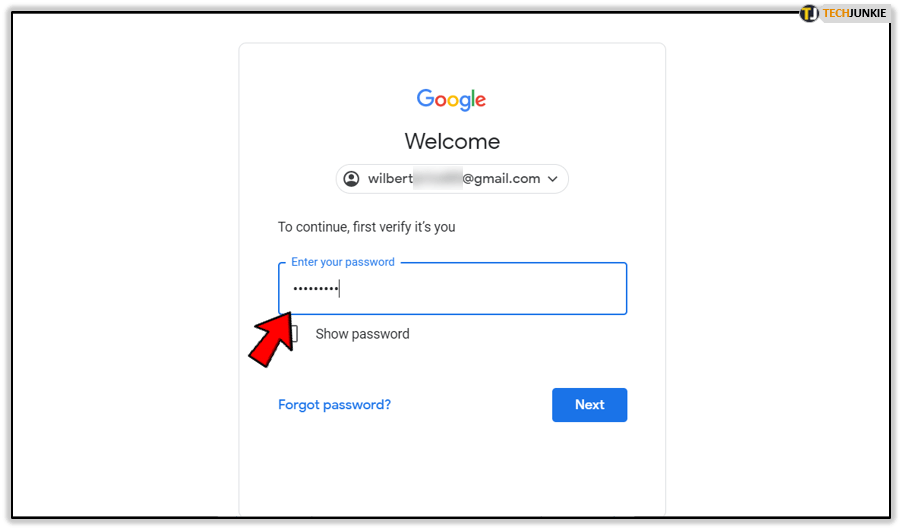Click the wilbert username text
This screenshot has height=530, width=902.
pyautogui.click(x=390, y=179)
